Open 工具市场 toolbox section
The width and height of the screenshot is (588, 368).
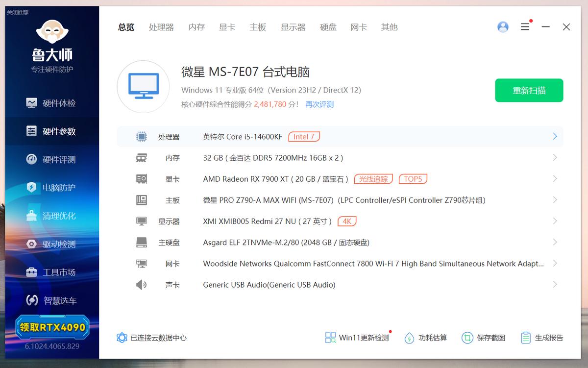pyautogui.click(x=51, y=272)
